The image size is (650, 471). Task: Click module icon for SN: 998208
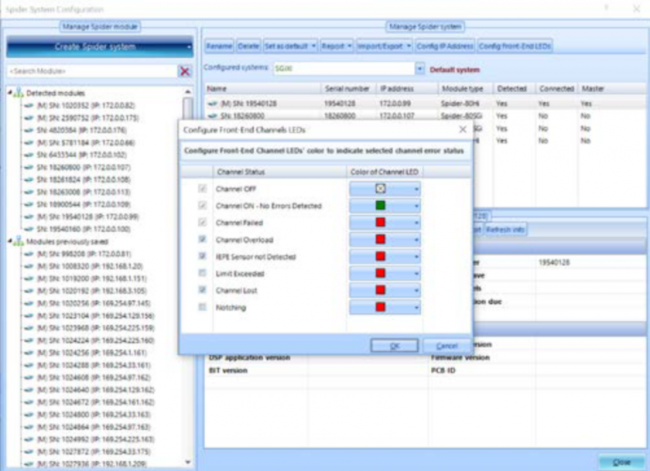click(x=27, y=254)
